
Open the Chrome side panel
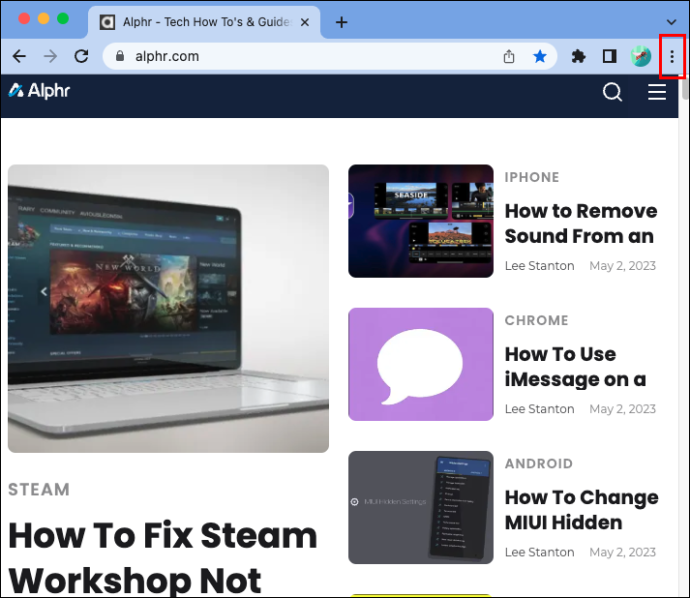(609, 56)
